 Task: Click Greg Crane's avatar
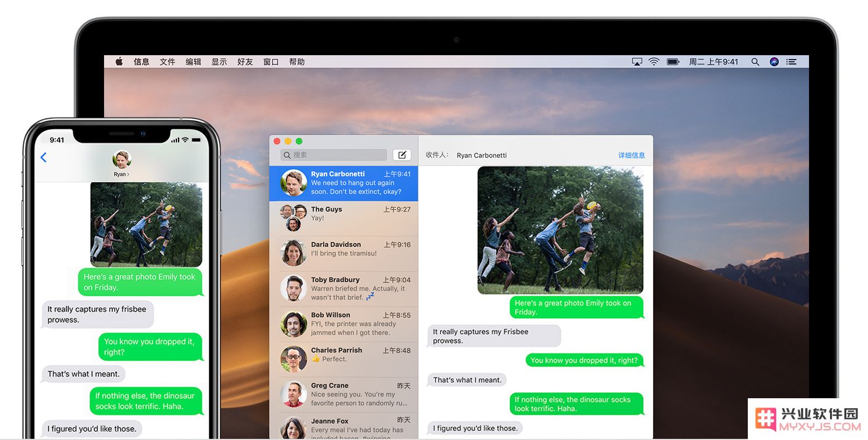point(294,394)
